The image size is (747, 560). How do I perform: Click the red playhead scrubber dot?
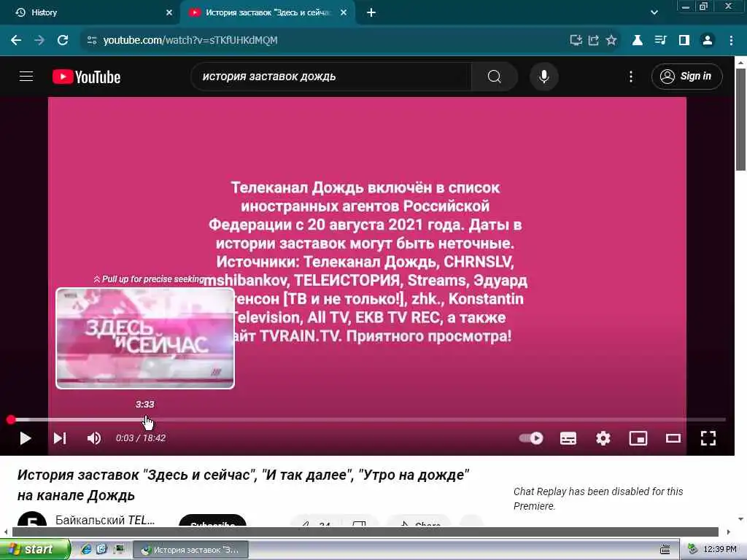(11, 420)
